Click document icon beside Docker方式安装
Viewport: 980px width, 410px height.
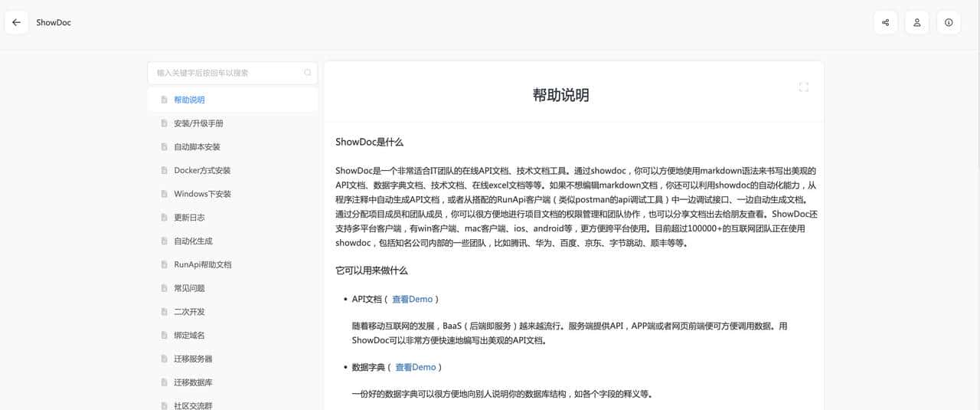point(164,170)
